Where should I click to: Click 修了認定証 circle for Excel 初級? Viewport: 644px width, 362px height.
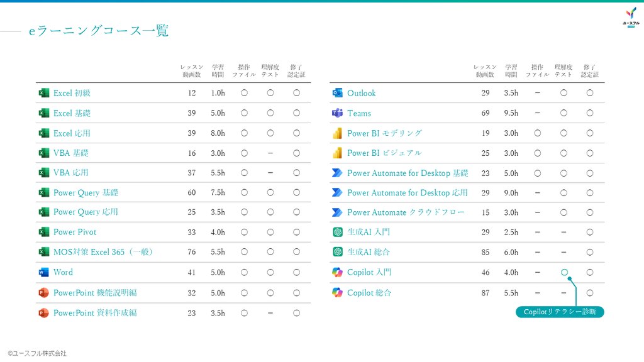click(x=297, y=93)
